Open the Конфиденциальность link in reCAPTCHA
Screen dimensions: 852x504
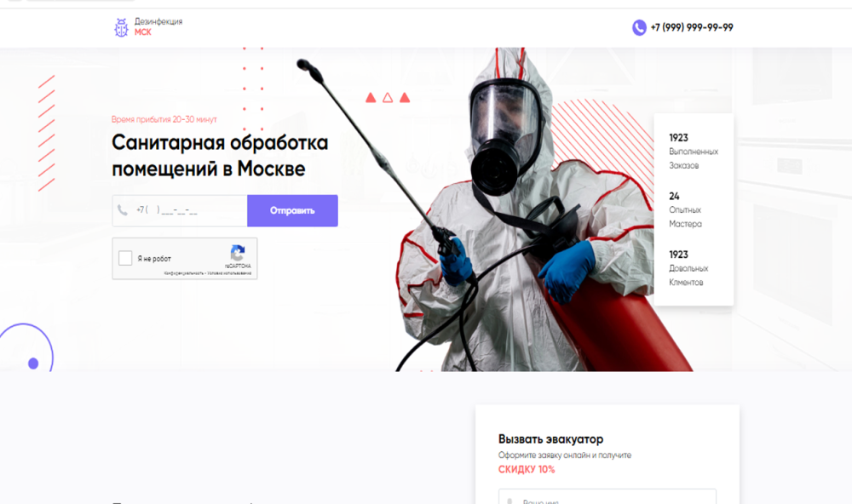(184, 273)
